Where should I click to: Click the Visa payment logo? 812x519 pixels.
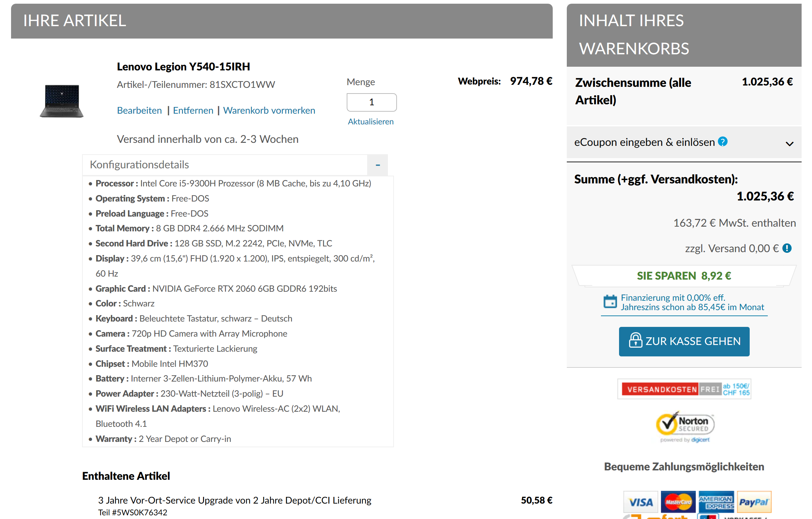point(640,502)
